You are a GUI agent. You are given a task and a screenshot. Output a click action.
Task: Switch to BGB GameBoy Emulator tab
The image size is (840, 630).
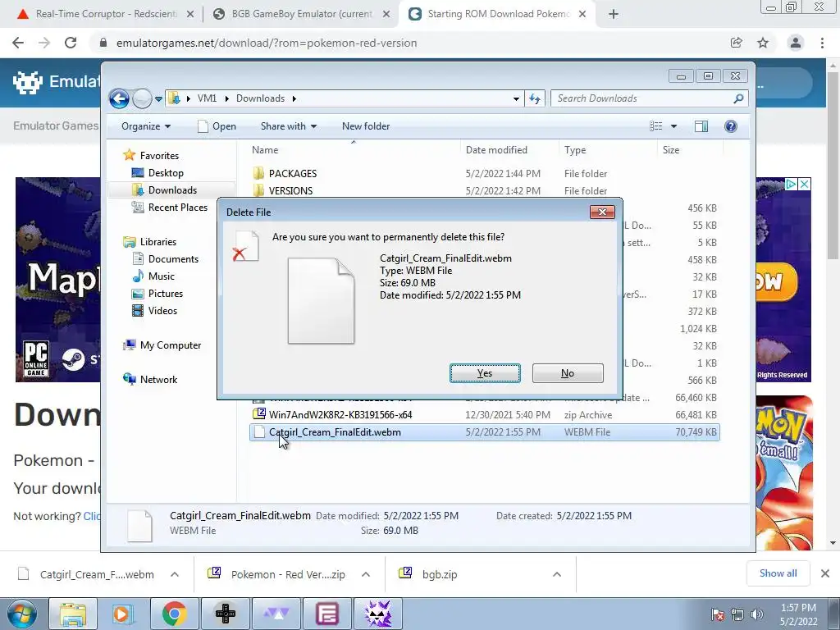[301, 14]
